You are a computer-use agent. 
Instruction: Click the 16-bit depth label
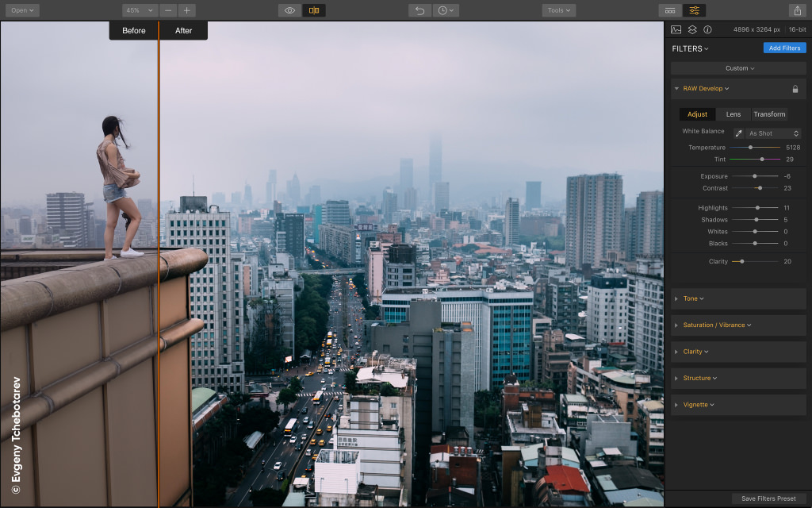[797, 29]
